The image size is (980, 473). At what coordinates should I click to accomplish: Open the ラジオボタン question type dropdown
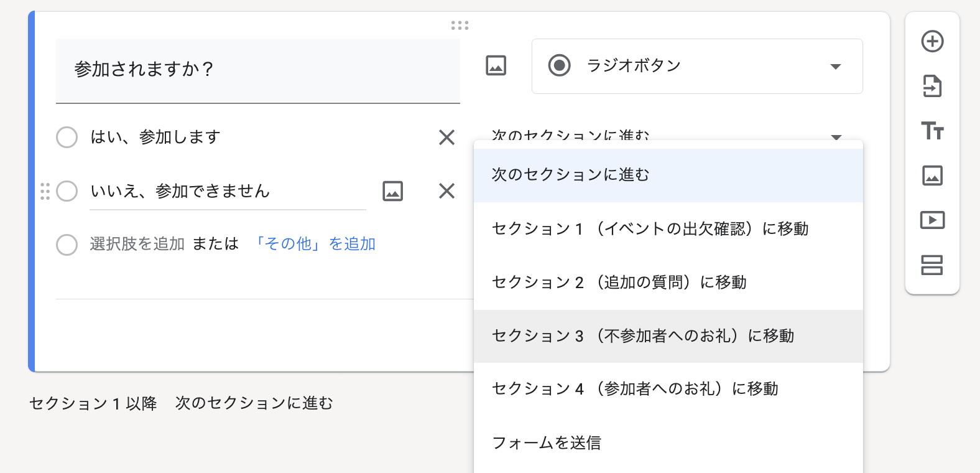click(696, 66)
